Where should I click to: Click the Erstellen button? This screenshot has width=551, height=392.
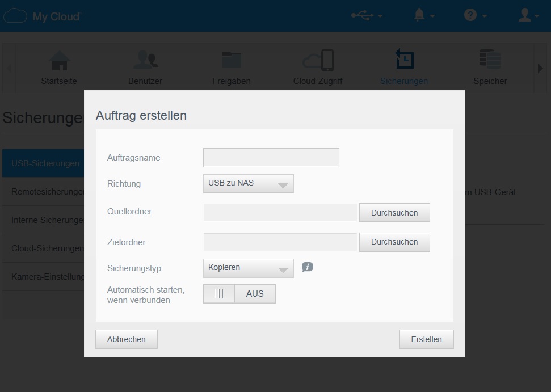click(427, 339)
